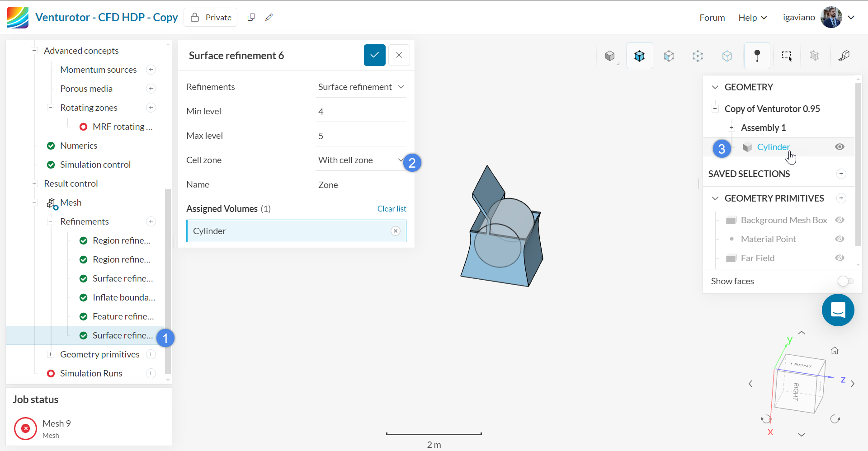Open the Cell zone dropdown
Screen dimensions: 868x451
click(x=361, y=160)
